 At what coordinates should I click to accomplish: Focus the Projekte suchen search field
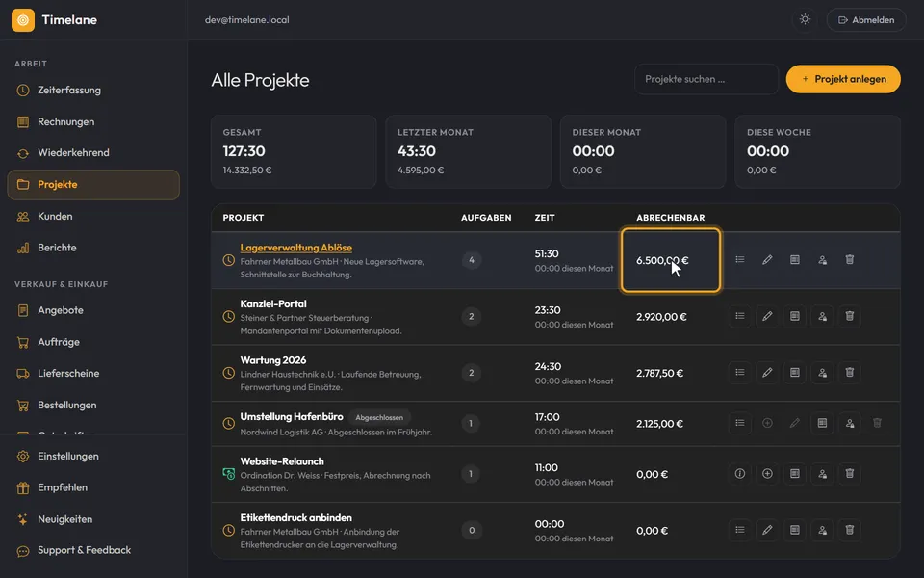coord(706,79)
